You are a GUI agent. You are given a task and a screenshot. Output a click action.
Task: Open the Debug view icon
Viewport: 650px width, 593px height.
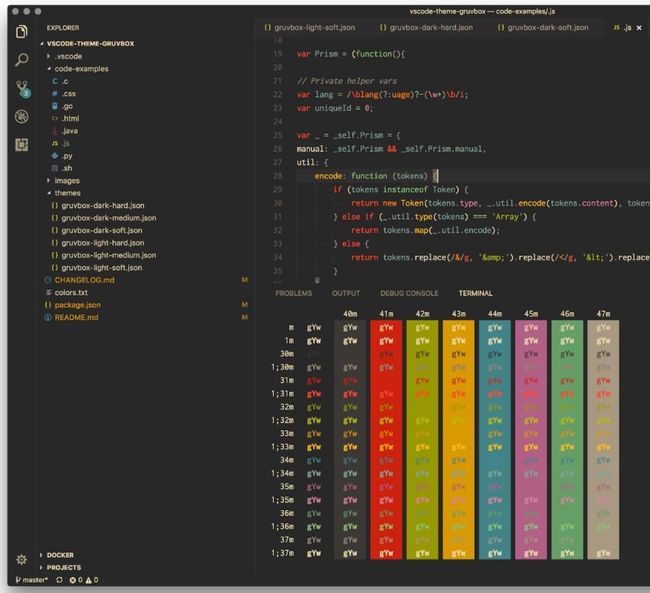(21, 117)
